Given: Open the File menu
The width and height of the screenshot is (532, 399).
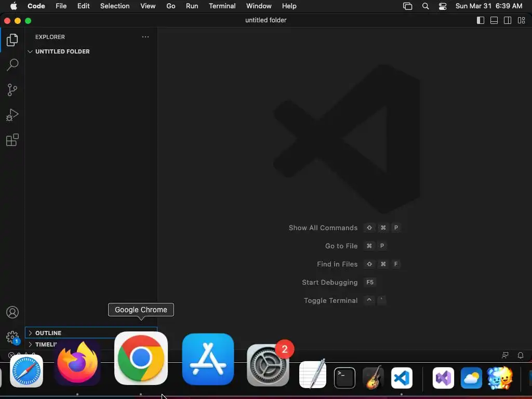Looking at the screenshot, I should click(x=61, y=6).
